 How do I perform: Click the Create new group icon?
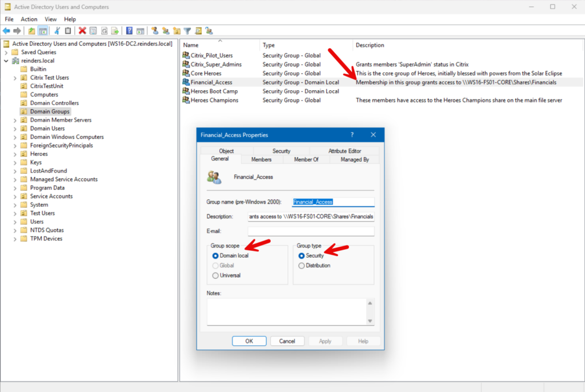click(x=166, y=31)
